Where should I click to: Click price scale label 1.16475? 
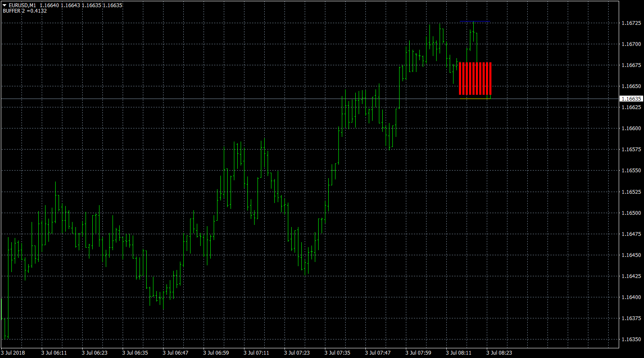pos(631,234)
